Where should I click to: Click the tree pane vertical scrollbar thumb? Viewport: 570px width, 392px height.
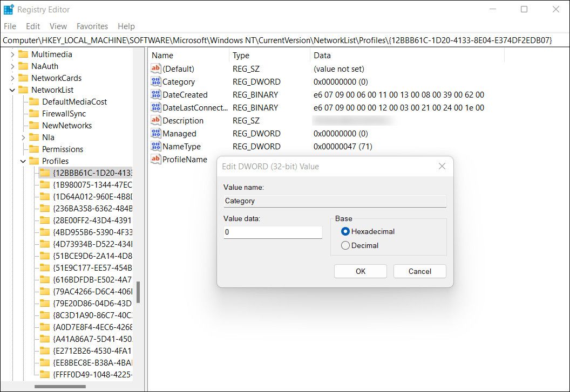pyautogui.click(x=138, y=292)
